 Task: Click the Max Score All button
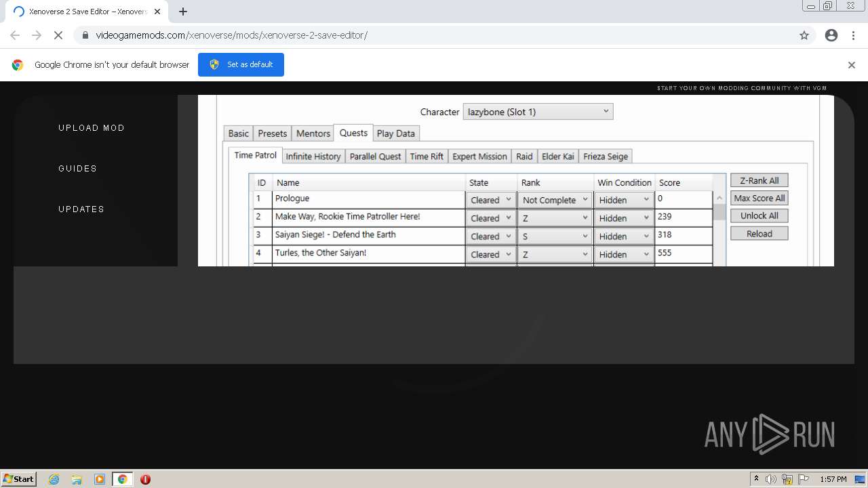click(759, 198)
